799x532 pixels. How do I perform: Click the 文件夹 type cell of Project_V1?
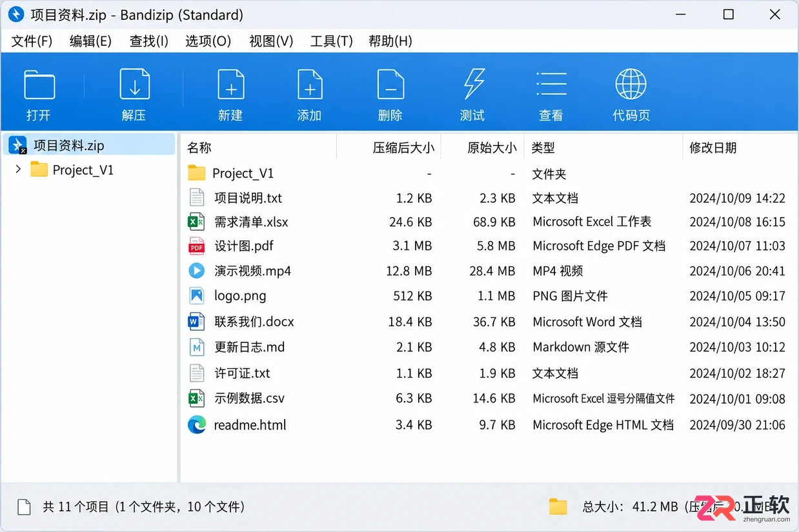click(549, 174)
